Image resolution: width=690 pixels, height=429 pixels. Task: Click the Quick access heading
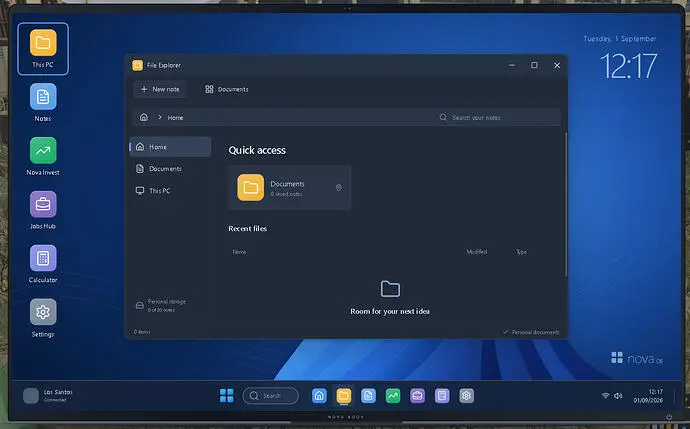click(257, 150)
